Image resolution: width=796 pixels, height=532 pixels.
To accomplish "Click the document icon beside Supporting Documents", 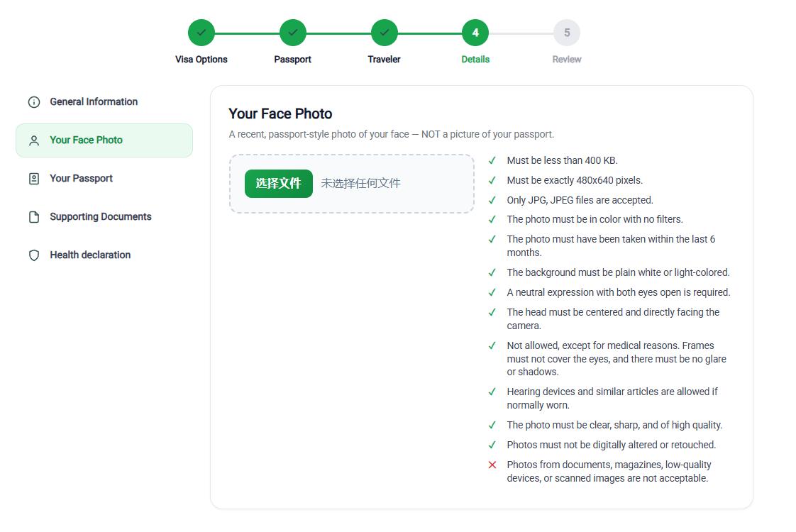I will point(34,217).
